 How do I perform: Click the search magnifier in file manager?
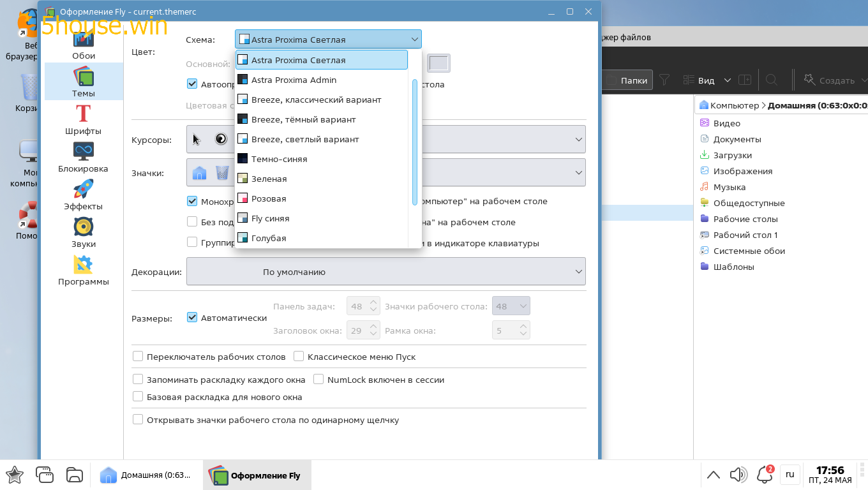(771, 80)
